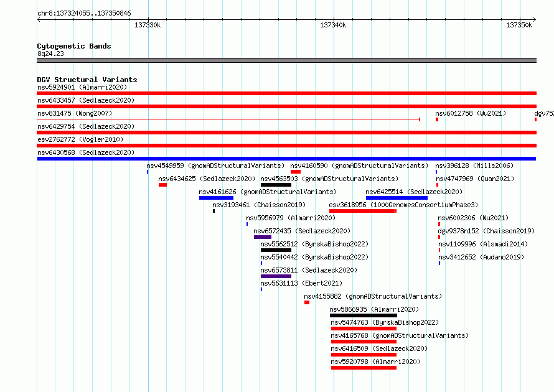Viewport: 554px width, 392px height.
Task: Select nsv4165768 (gnomADStructuralVariants) label
Action: [400, 335]
